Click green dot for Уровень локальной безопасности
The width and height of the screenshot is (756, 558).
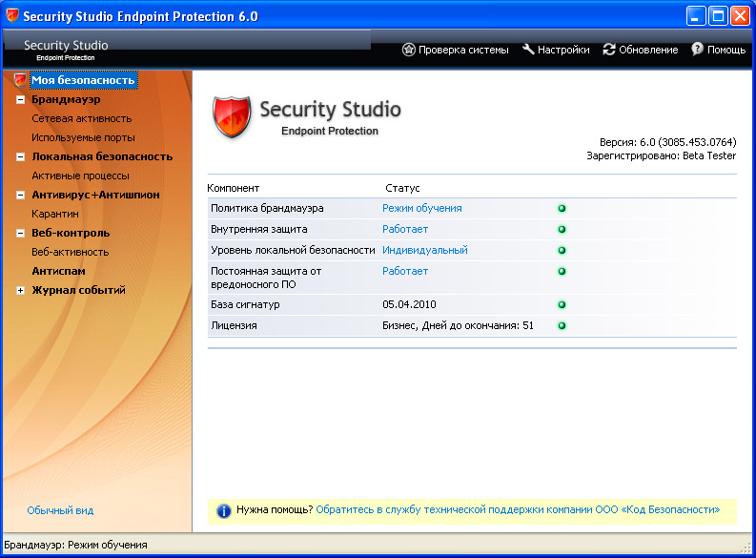562,250
